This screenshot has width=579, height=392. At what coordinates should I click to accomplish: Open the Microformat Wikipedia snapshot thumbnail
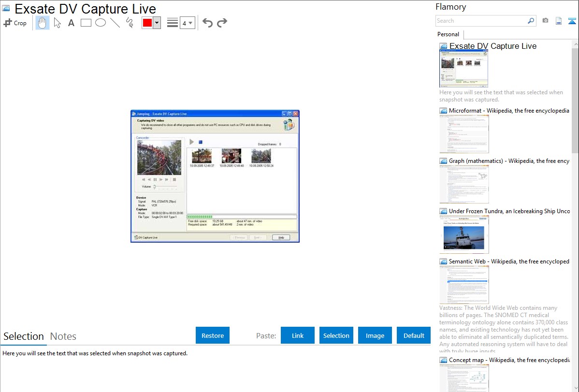464,134
